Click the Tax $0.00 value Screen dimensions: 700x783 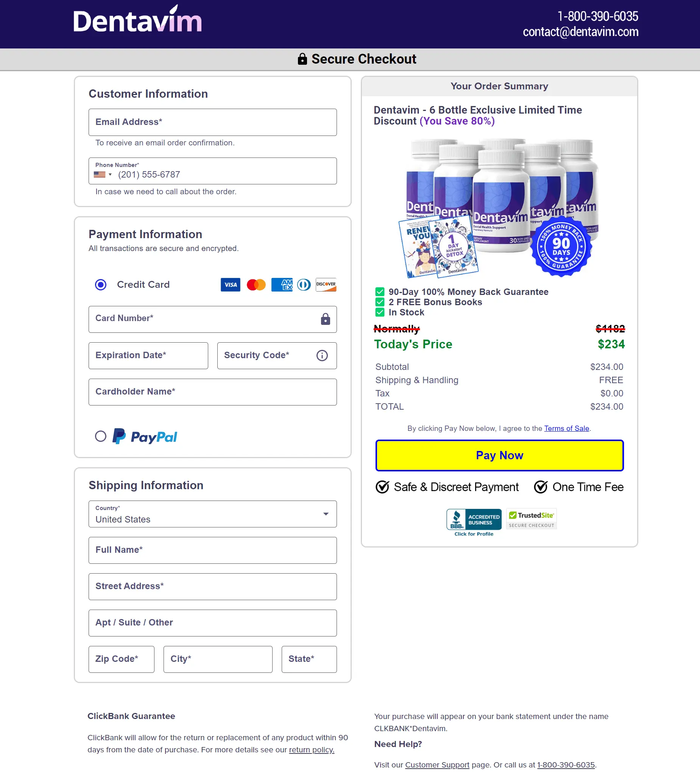pos(611,393)
